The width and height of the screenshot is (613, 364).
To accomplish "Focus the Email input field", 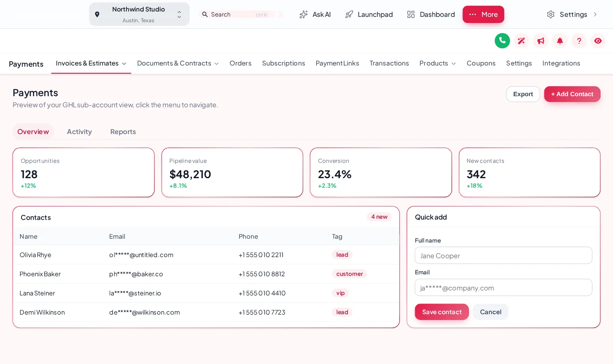I will point(503,288).
